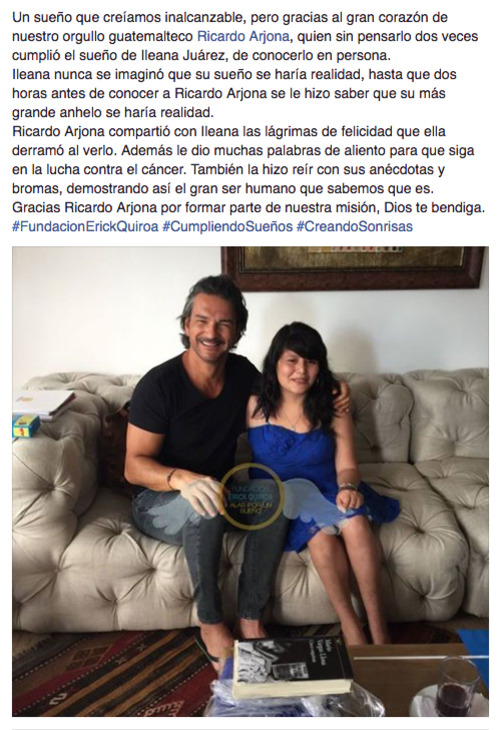Click the Fundación Erick Quiroa watermark logo
Screen dimensions: 500x730
[x=252, y=496]
